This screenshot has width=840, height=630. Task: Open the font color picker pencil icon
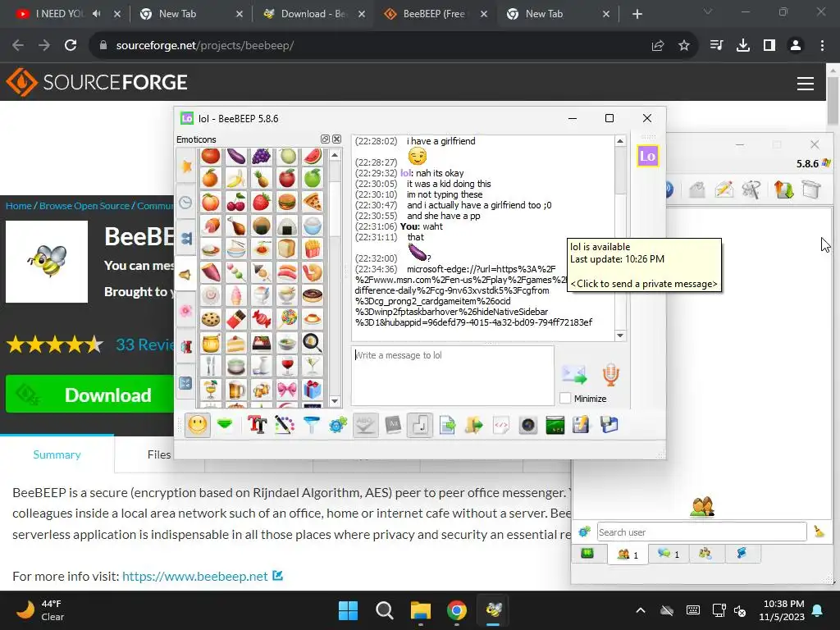285,426
